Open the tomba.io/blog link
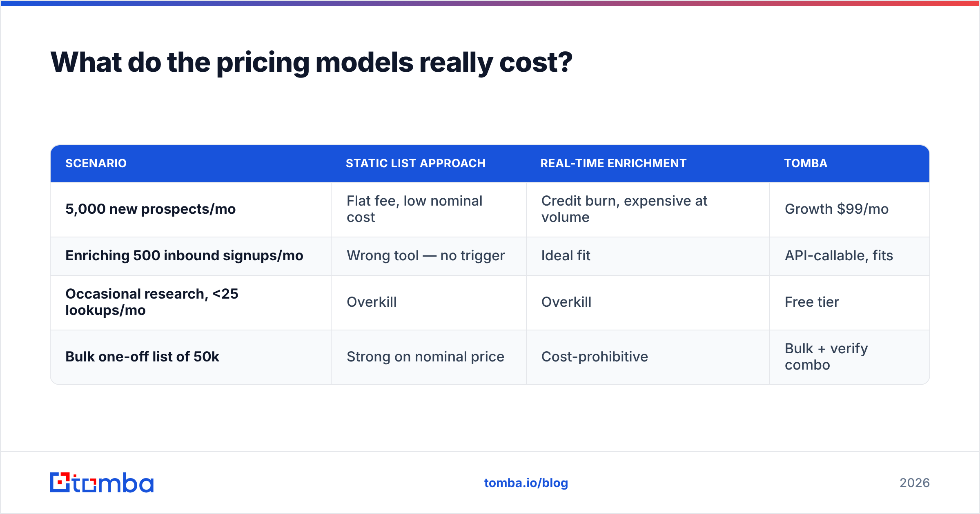The height and width of the screenshot is (514, 980). (x=526, y=483)
